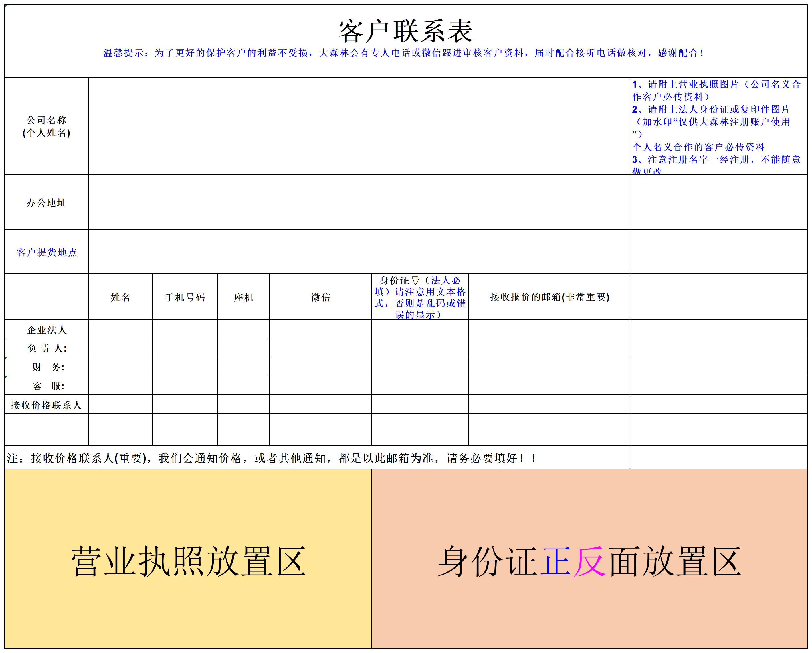This screenshot has width=812, height=653.
Task: Click the title 客户联系表
Action: (406, 32)
